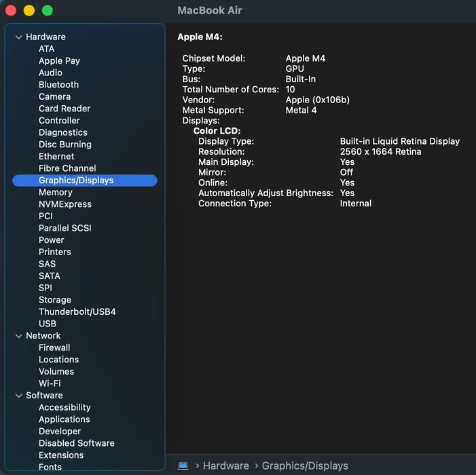Select Fonts under Software
This screenshot has height=475, width=476.
[x=50, y=467]
